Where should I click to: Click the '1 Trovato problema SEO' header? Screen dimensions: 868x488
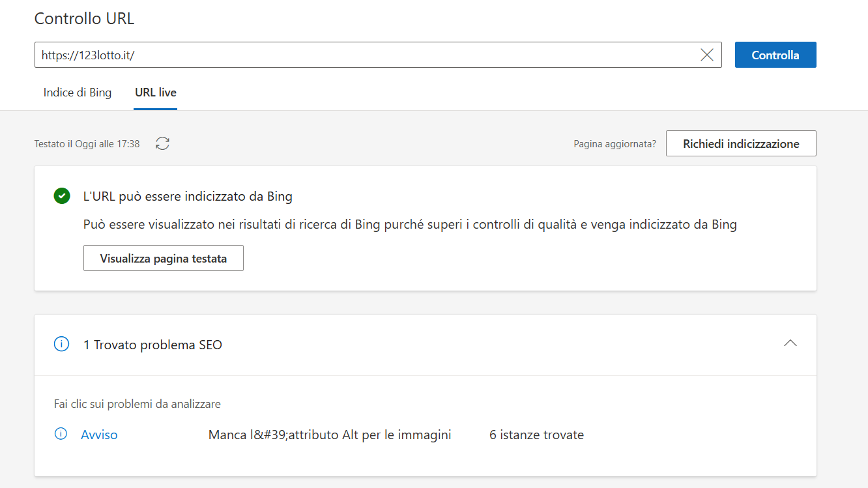click(x=152, y=345)
